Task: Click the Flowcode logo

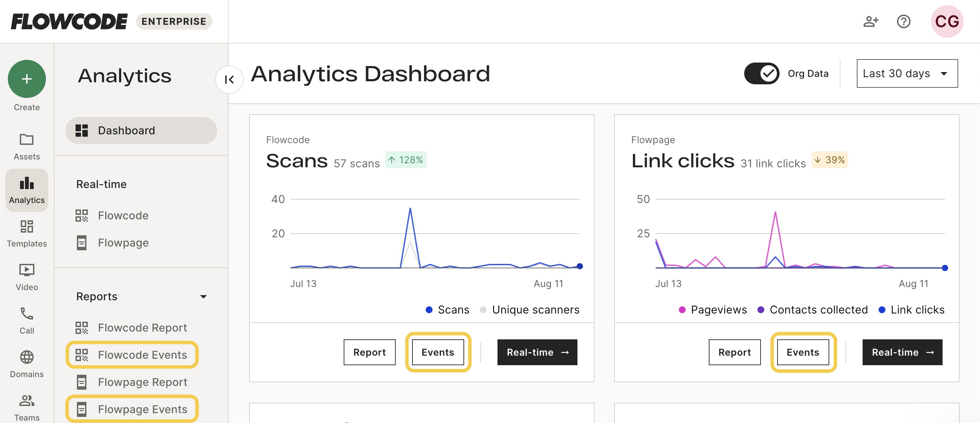Action: point(69,21)
